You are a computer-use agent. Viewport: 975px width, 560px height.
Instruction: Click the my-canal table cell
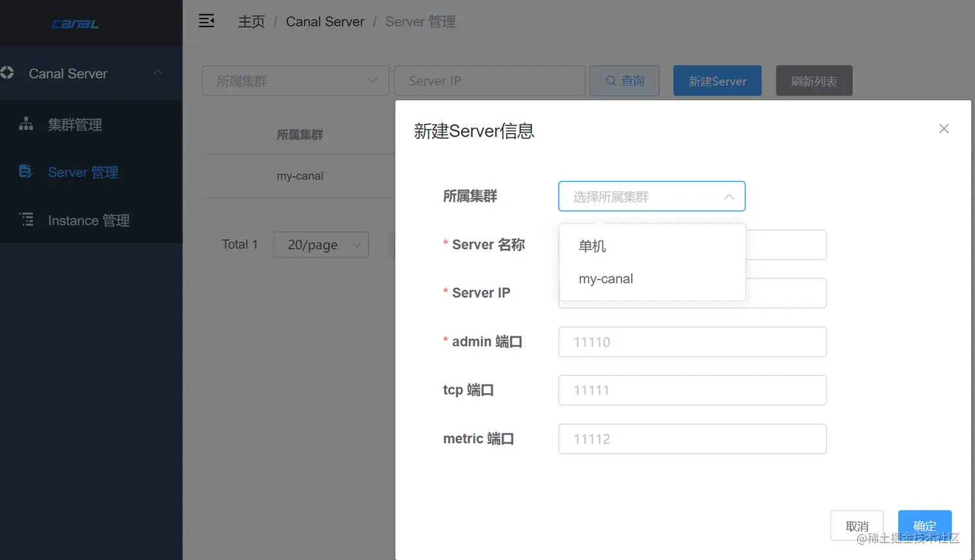[x=300, y=176]
